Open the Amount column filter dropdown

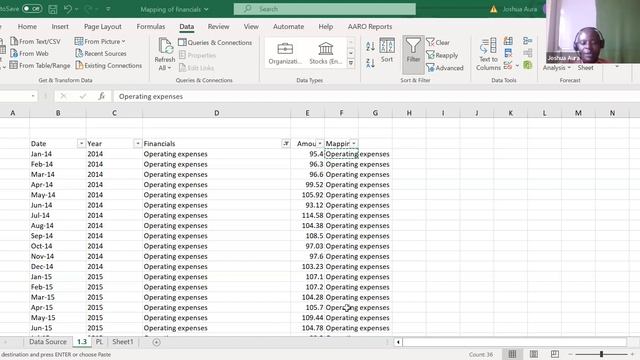(x=320, y=144)
